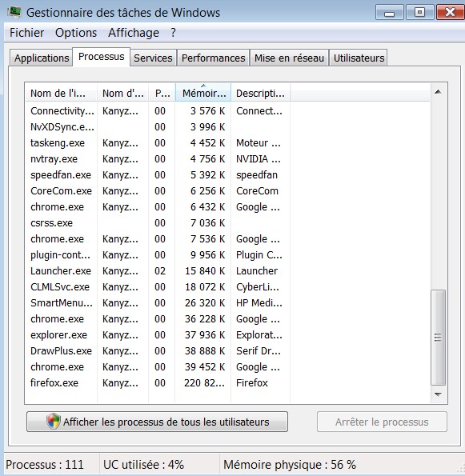Select chrome.exe using 6 432 K
Viewport: 465px width, 476px height.
[158, 206]
